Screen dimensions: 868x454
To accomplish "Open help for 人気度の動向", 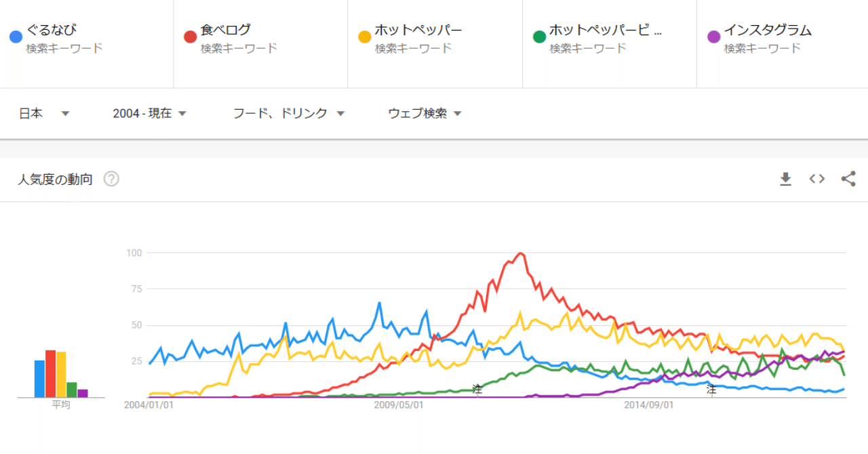I will click(111, 179).
